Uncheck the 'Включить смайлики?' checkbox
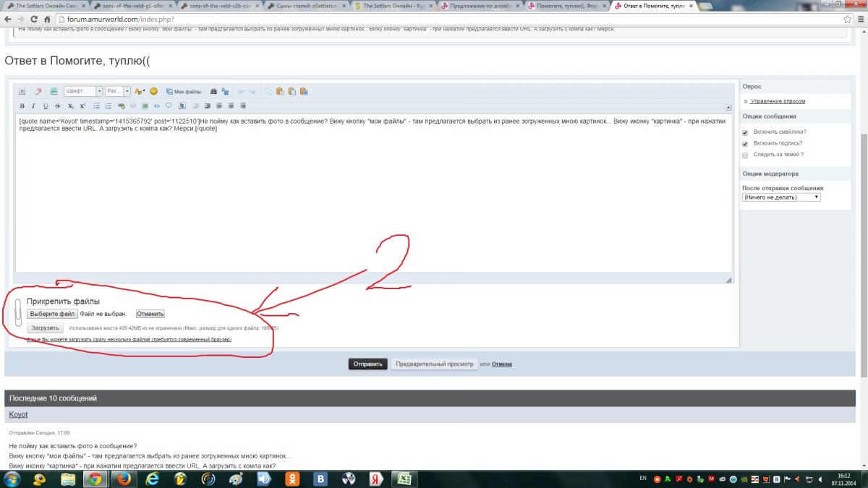868x488 pixels. [x=745, y=132]
